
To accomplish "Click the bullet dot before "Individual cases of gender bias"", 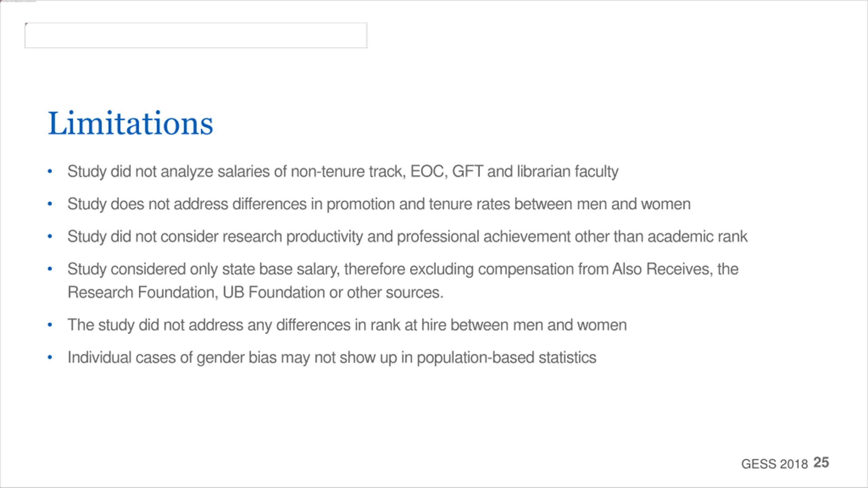I will tap(50, 357).
